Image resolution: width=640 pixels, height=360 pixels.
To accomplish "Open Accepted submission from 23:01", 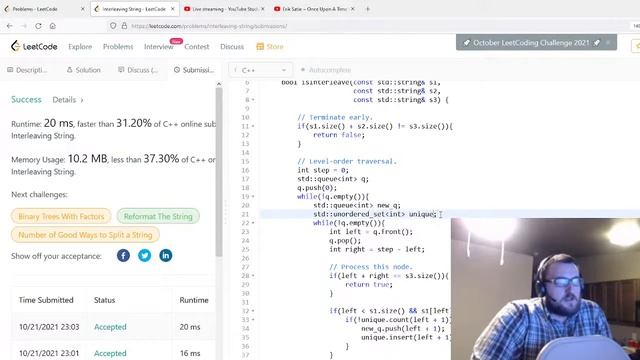I will click(x=110, y=353).
